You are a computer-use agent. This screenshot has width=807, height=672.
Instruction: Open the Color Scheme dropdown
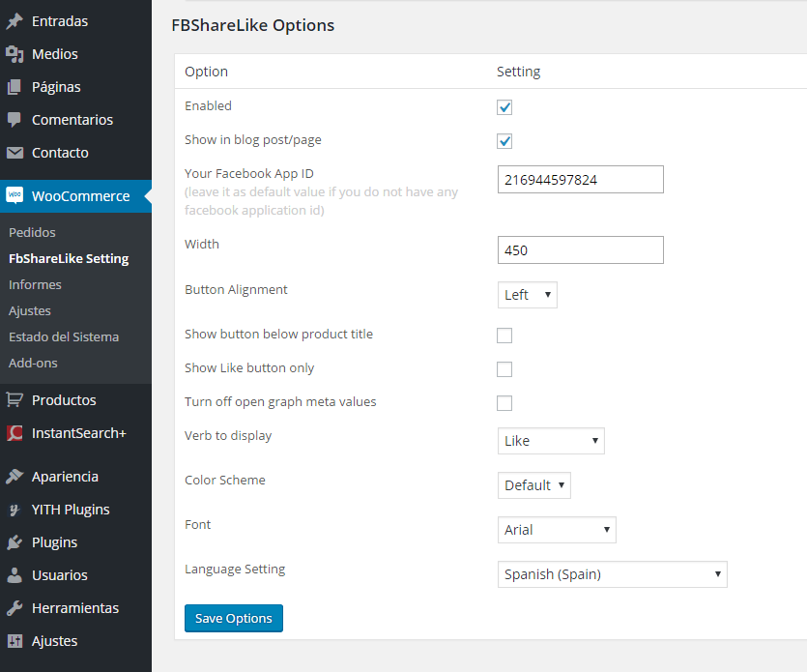[x=534, y=485]
